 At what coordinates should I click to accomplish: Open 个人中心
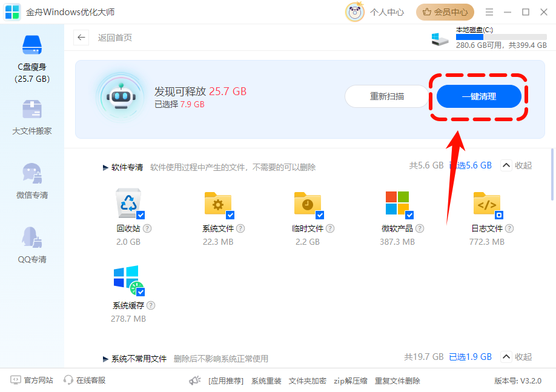click(x=387, y=12)
